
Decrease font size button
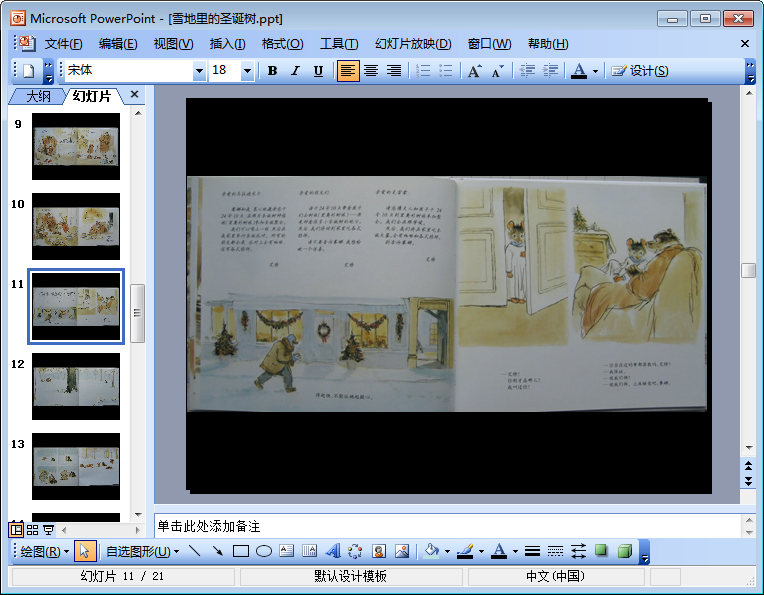[497, 71]
